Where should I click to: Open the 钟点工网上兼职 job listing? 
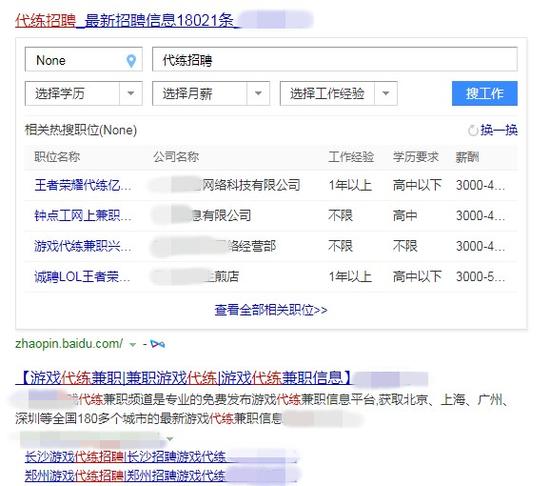[83, 215]
